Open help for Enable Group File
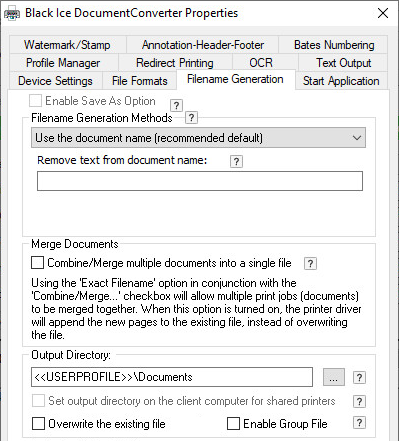The width and height of the screenshot is (399, 441). pyautogui.click(x=359, y=423)
